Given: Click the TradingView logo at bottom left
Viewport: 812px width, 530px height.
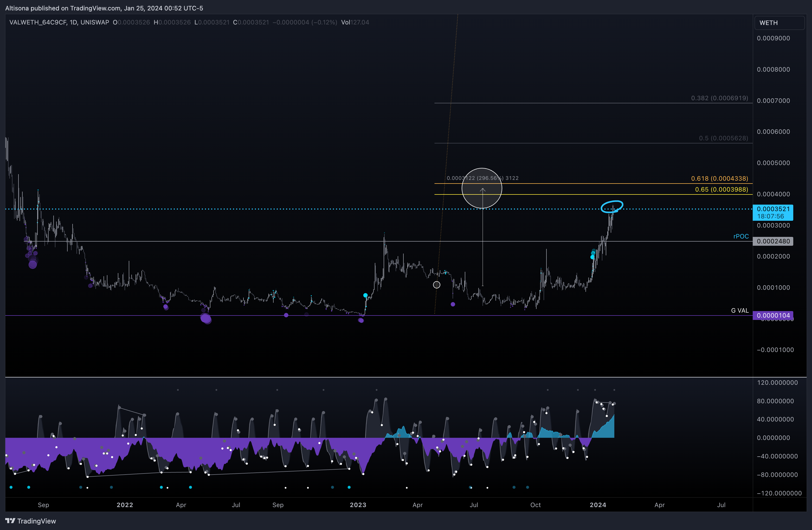Looking at the screenshot, I should (x=30, y=521).
